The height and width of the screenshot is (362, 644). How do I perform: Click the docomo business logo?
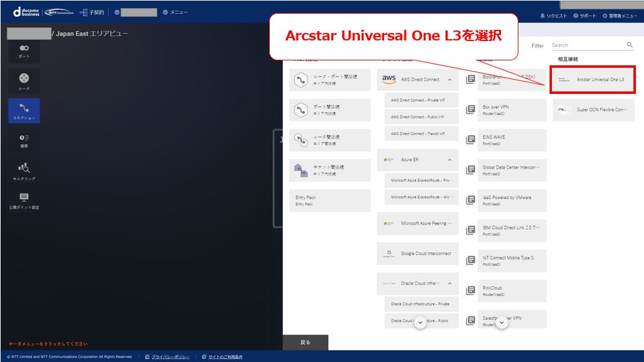(26, 12)
